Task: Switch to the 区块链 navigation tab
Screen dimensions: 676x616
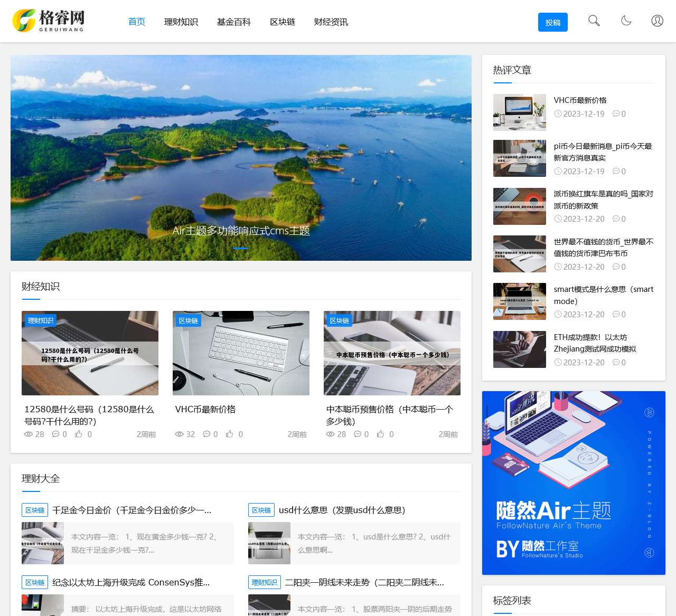Action: click(x=283, y=22)
